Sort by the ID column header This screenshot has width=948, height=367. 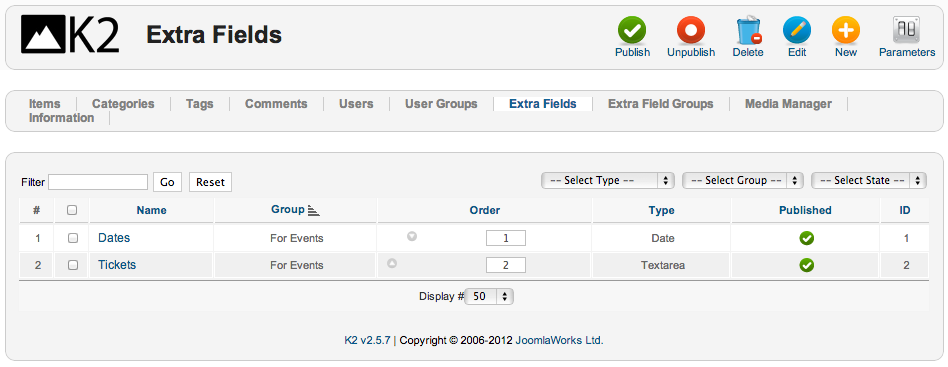pos(905,210)
